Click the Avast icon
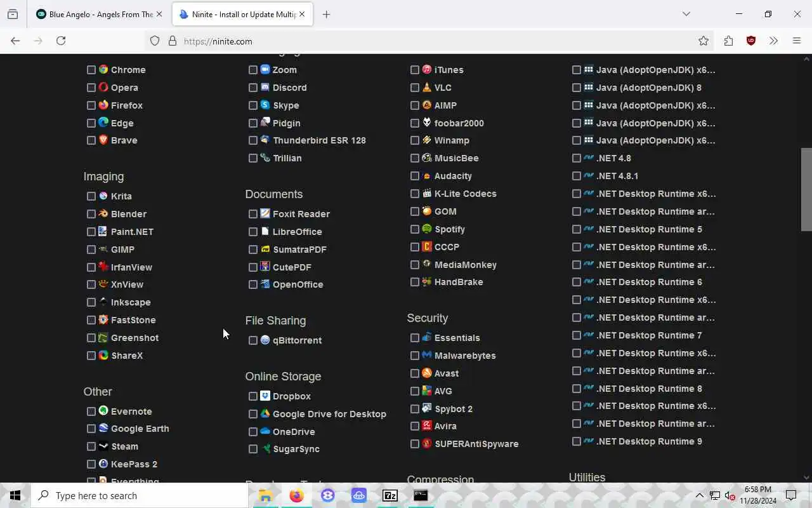 coord(427,373)
